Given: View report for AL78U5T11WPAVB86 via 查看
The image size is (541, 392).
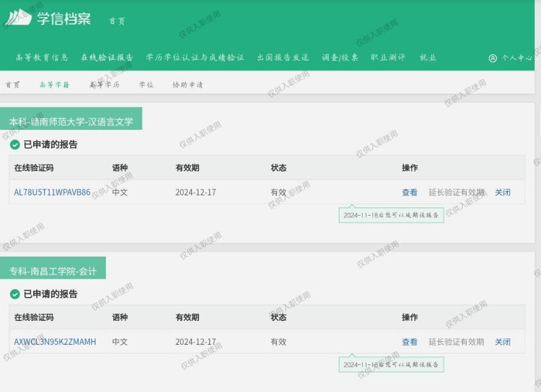Looking at the screenshot, I should [409, 192].
